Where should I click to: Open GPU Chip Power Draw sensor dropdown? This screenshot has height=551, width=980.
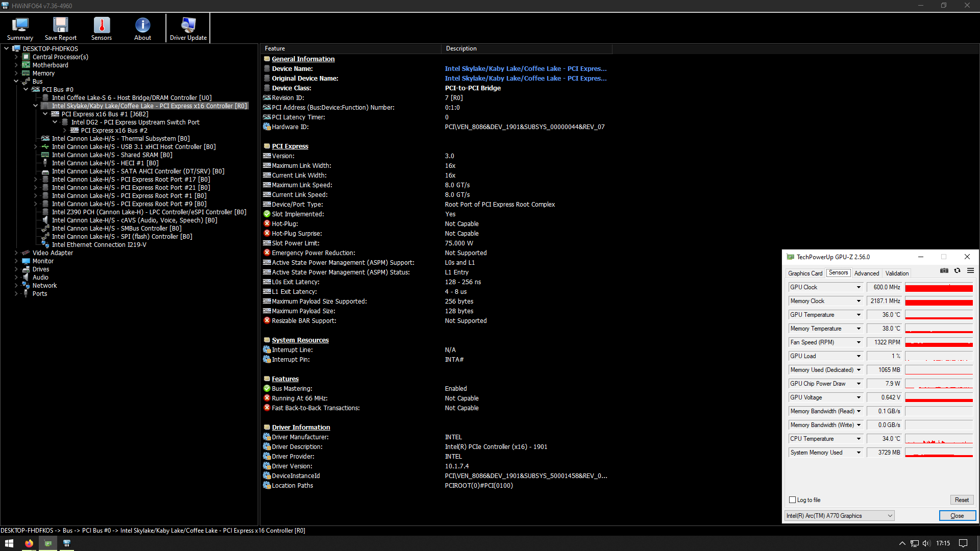tap(857, 383)
